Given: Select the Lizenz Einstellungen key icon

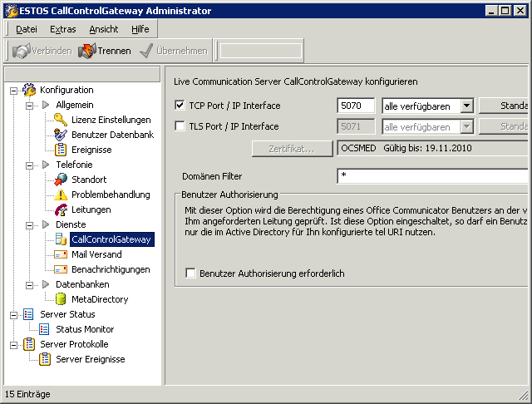Looking at the screenshot, I should 61,120.
